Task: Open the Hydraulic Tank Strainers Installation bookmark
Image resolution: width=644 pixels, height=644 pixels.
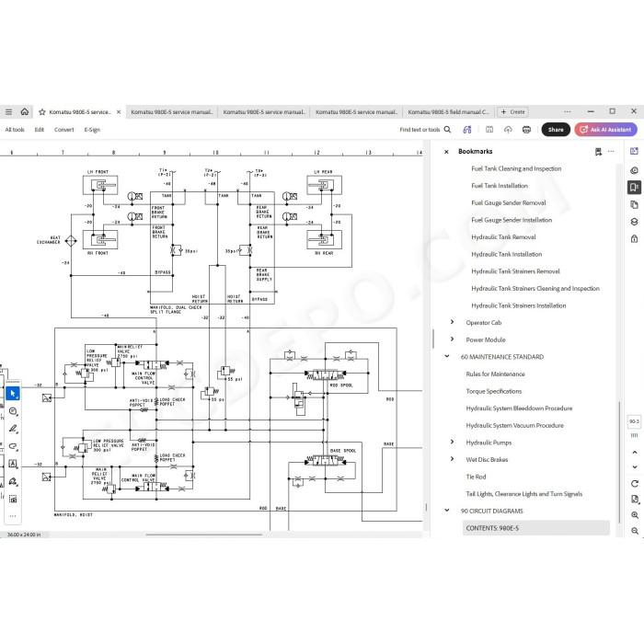Action: (x=519, y=306)
